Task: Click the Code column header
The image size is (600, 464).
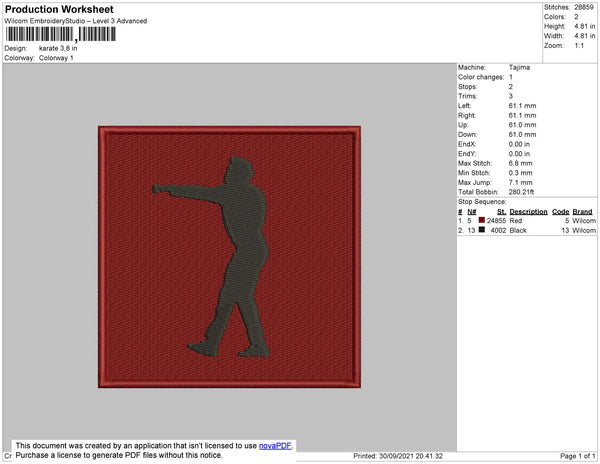Action: tap(560, 212)
